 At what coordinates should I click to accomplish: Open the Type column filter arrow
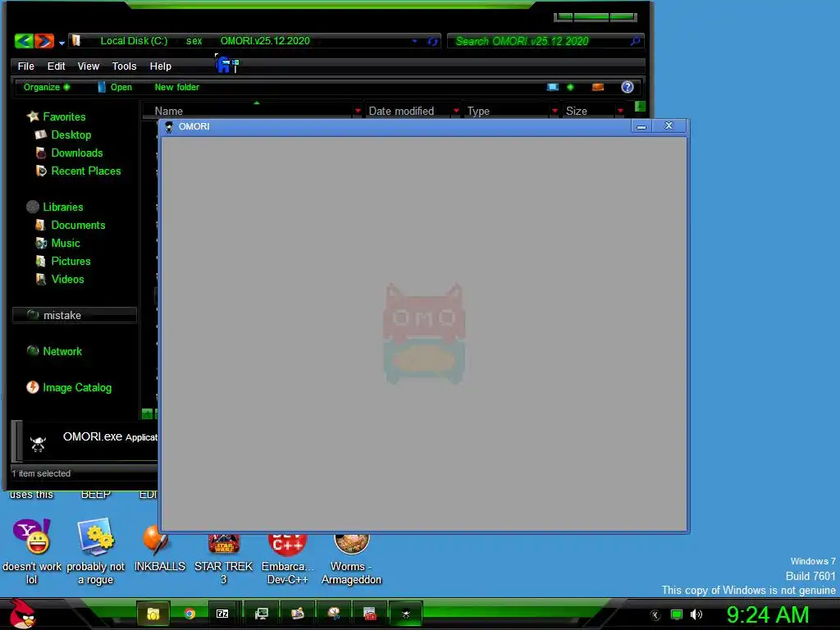tap(555, 111)
